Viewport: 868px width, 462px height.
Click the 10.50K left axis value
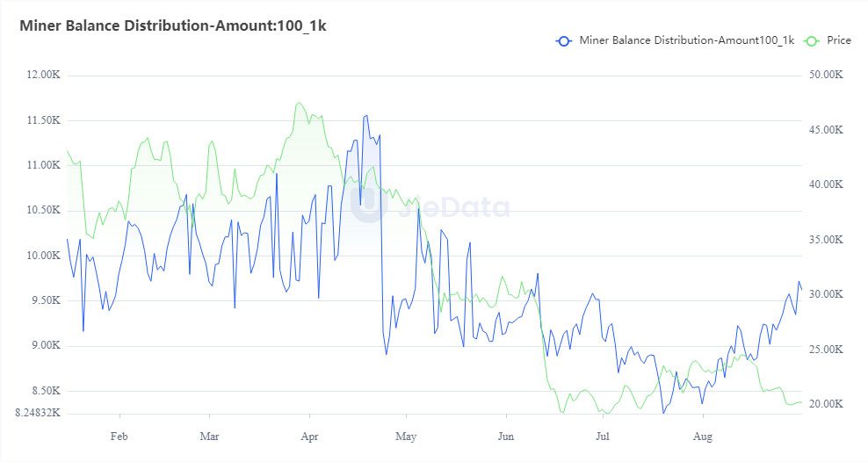coord(44,210)
